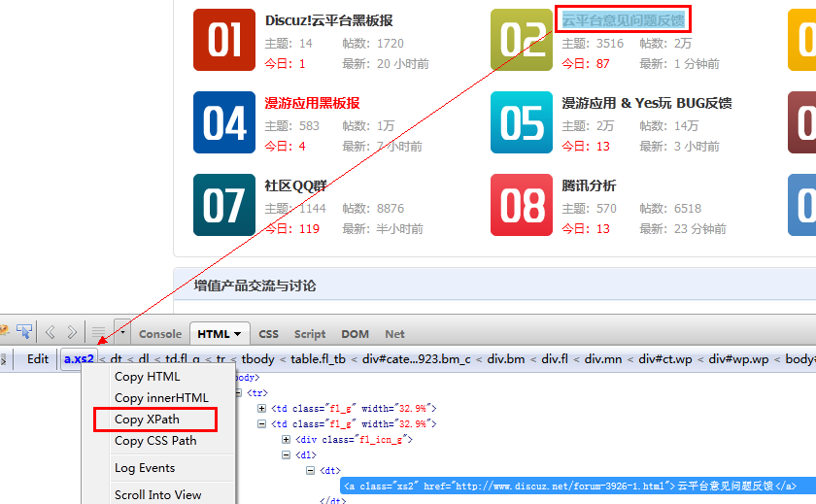
Task: Select td.fl_g in the breadcrumb path
Action: [x=183, y=359]
